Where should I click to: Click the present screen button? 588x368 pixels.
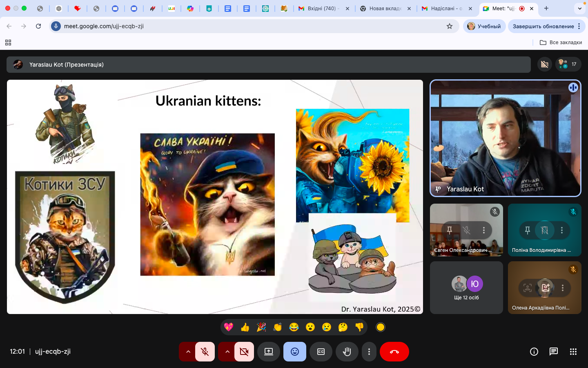tap(269, 352)
